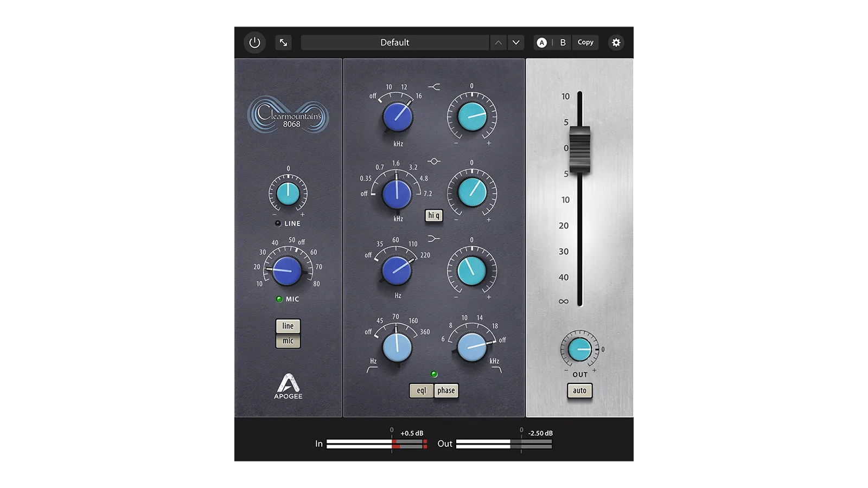Click the 30 mark on fader scale

[564, 252]
